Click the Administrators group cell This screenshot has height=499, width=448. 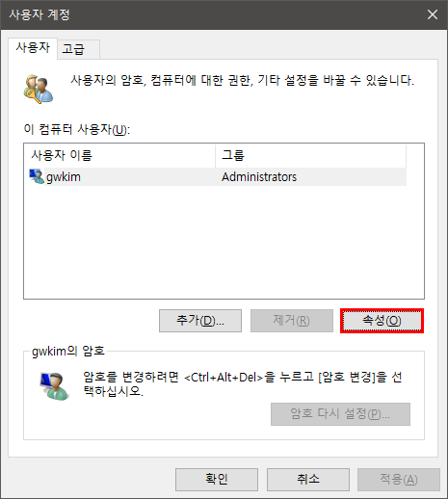tap(259, 177)
